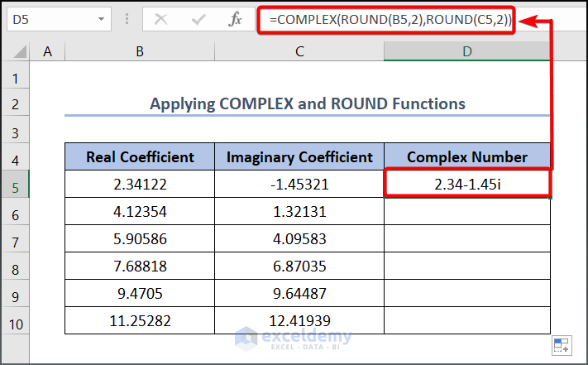
Task: Click the Select All corner triangle
Action: coord(20,52)
